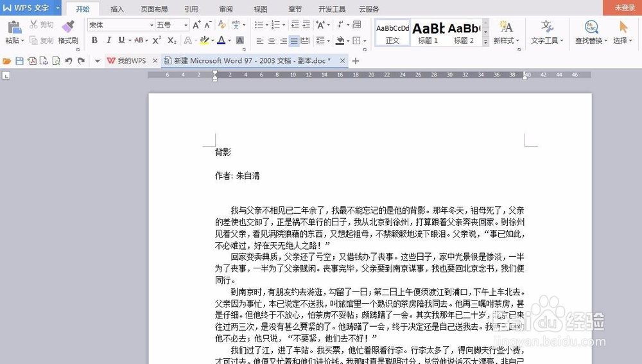
Task: Expand the line spacing dropdown
Action: click(x=328, y=40)
